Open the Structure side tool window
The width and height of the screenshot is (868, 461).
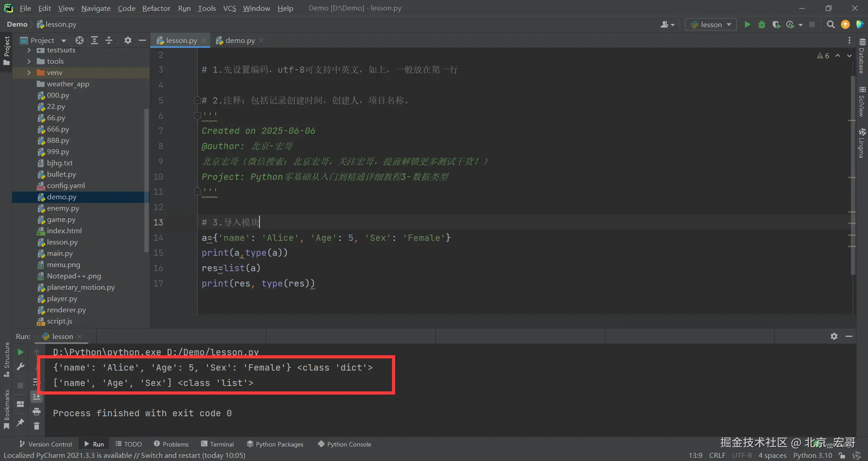pos(6,360)
